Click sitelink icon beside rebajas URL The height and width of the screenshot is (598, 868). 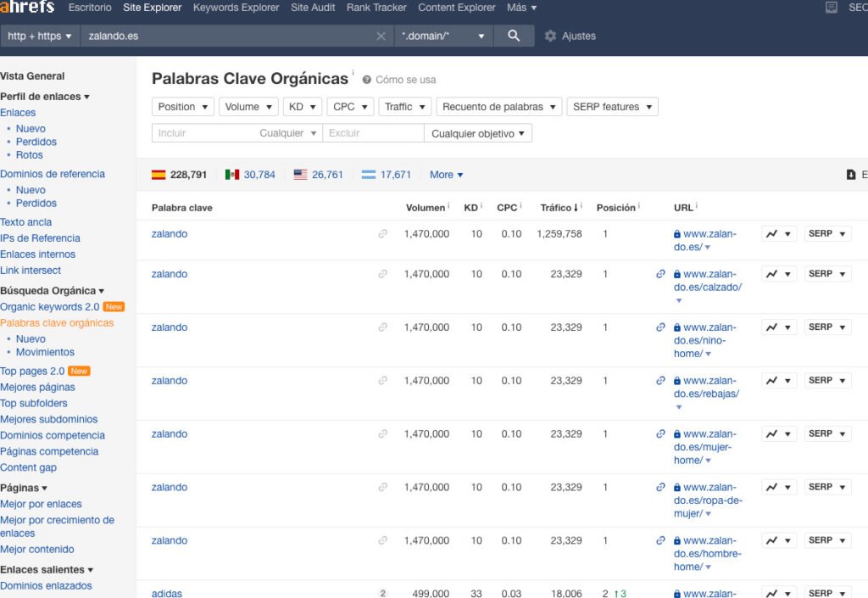(660, 380)
